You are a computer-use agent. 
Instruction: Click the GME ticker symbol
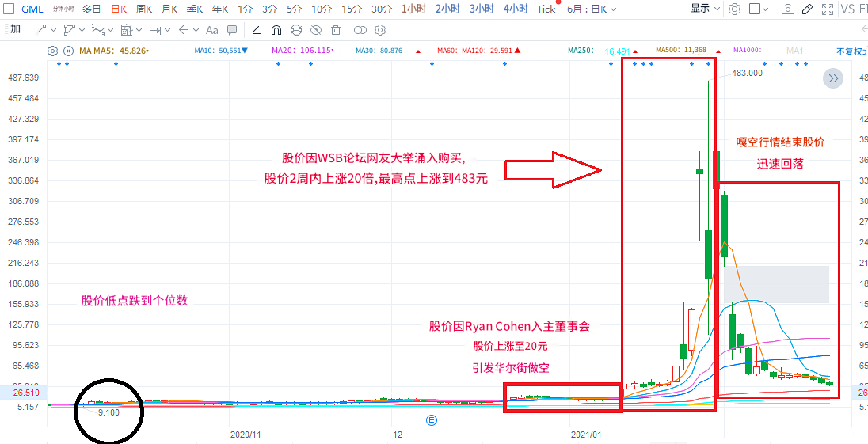tap(32, 9)
